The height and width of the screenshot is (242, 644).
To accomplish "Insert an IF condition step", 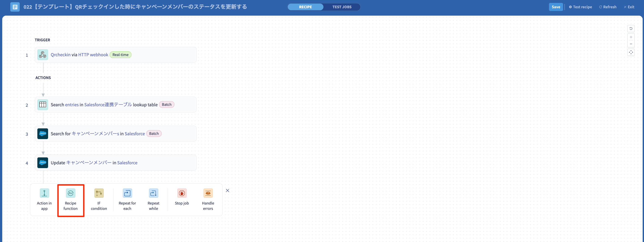I will 99,200.
